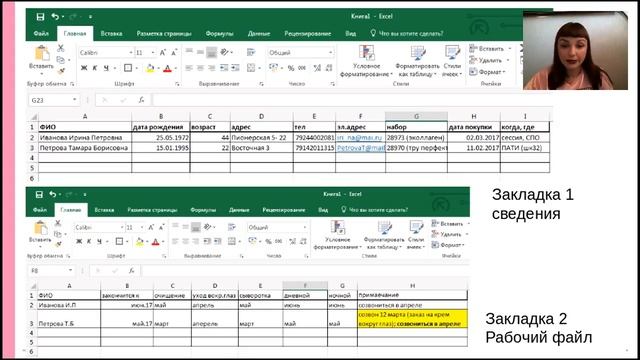
Task: Open Calibri font dropdown in top Excel window
Action: pyautogui.click(x=131, y=53)
